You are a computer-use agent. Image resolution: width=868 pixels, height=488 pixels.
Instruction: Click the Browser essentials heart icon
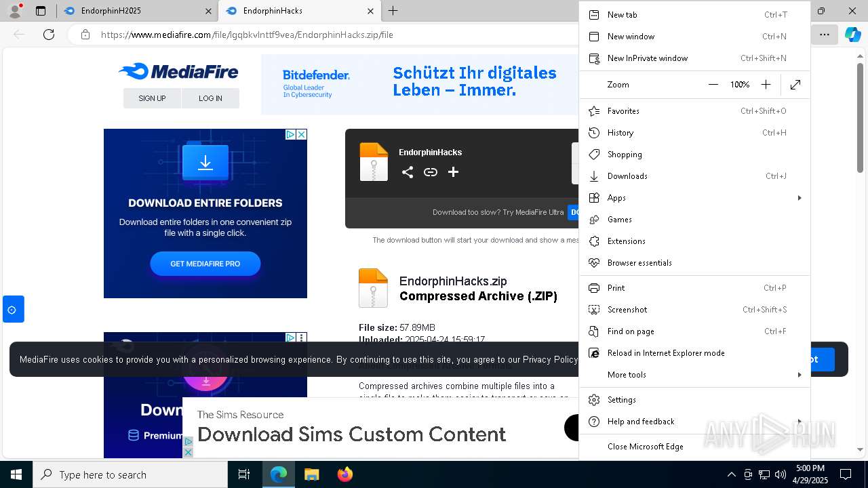(594, 263)
